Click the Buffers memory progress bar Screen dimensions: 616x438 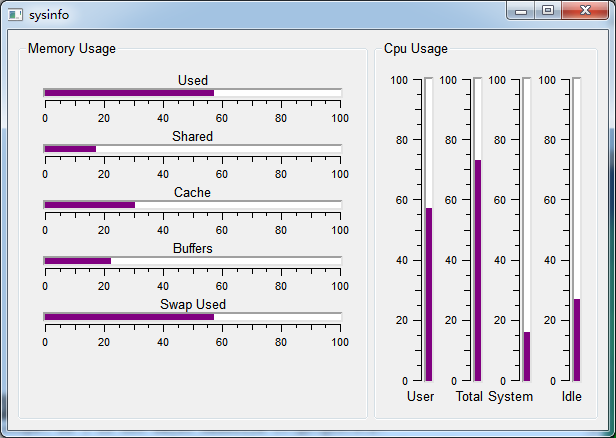point(192,261)
